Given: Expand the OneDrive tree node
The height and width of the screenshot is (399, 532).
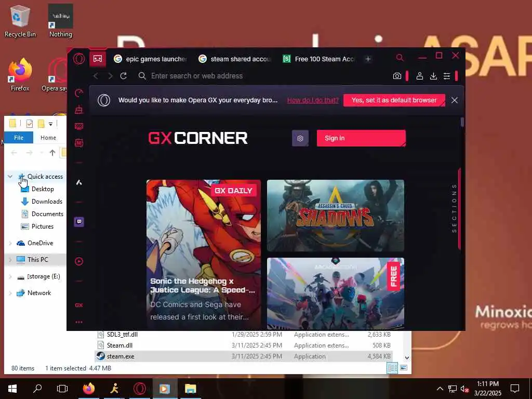Looking at the screenshot, I should [10, 243].
